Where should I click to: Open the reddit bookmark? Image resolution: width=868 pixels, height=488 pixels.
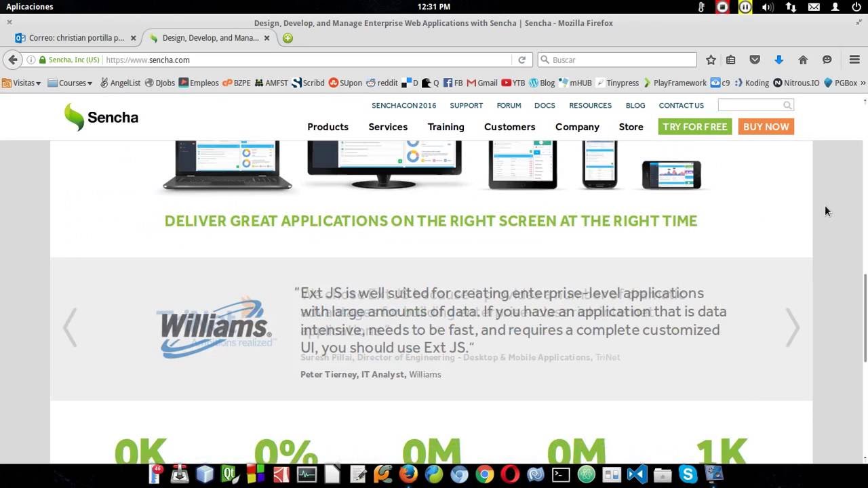coord(382,83)
